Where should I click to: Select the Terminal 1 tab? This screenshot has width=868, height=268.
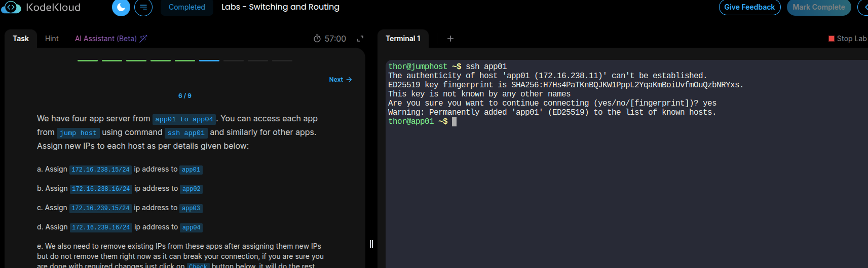pos(403,39)
